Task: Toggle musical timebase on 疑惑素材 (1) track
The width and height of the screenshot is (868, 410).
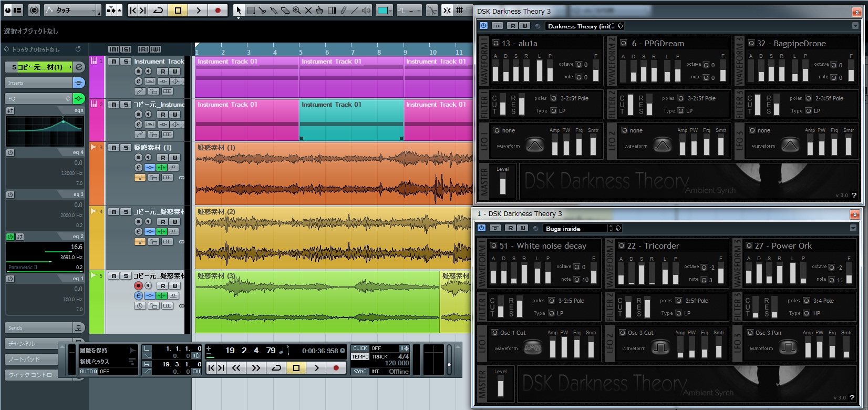Action: [140, 178]
